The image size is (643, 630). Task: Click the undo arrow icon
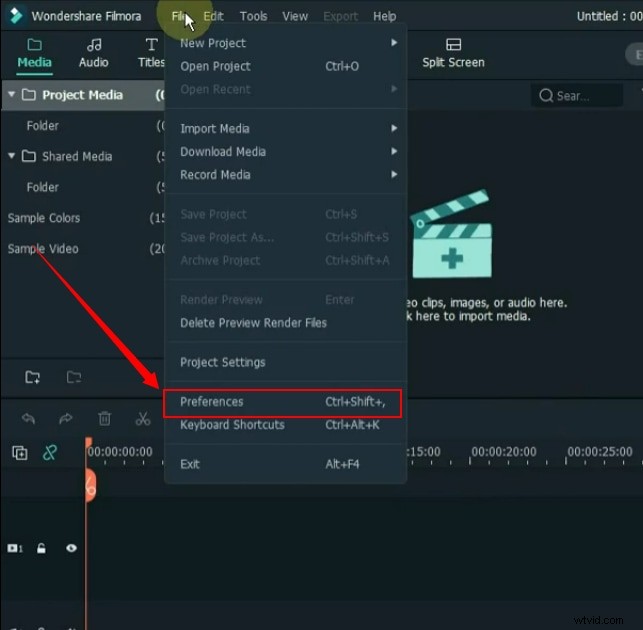tap(28, 419)
